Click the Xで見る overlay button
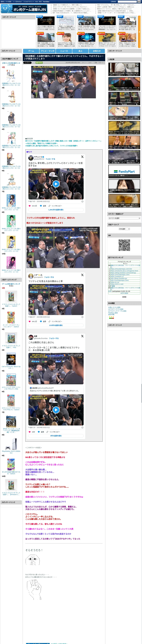This screenshot has height=644, width=142. tap(78, 172)
